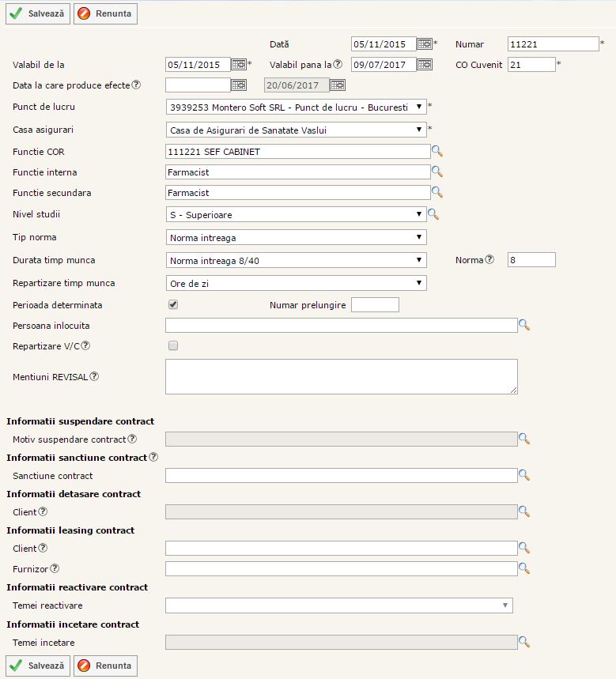616x679 pixels.
Task: Open calendar for Valabil de la date
Action: (x=239, y=65)
